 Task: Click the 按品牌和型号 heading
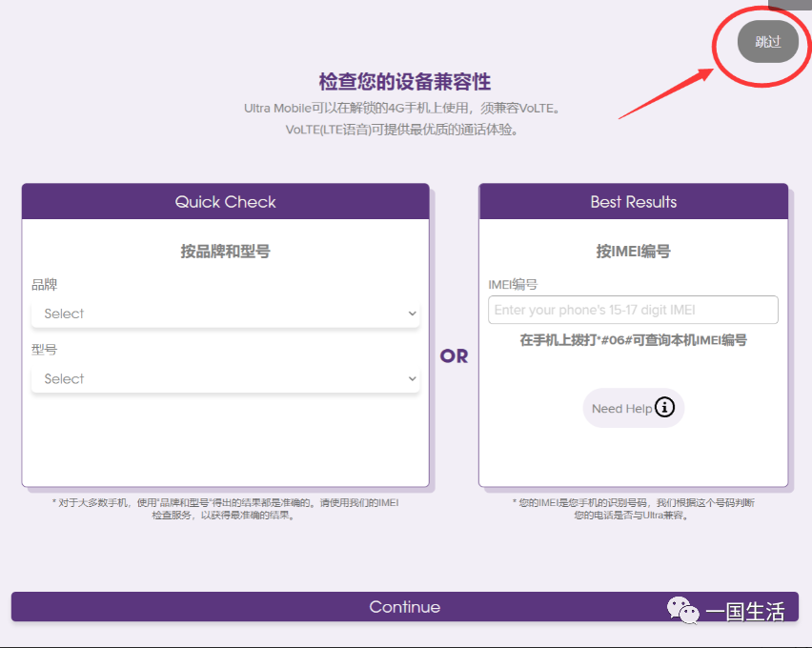click(225, 252)
